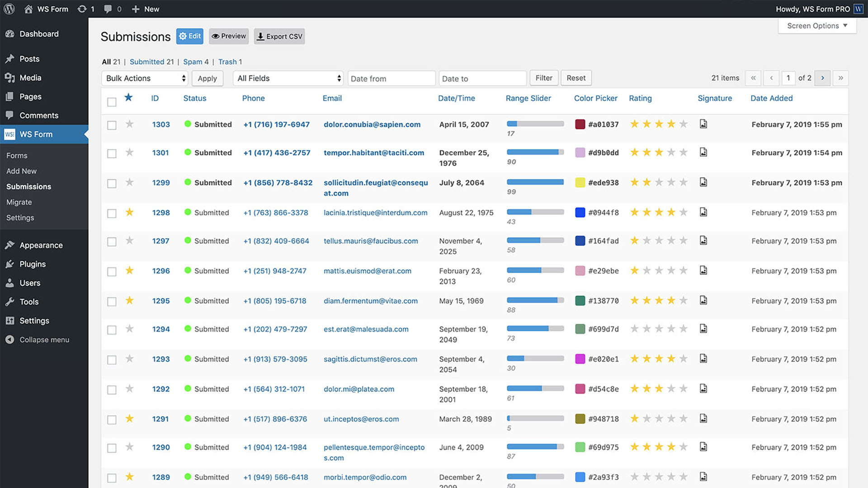The height and width of the screenshot is (488, 868).
Task: Click the #0944f8 blue color swatch
Action: point(580,212)
